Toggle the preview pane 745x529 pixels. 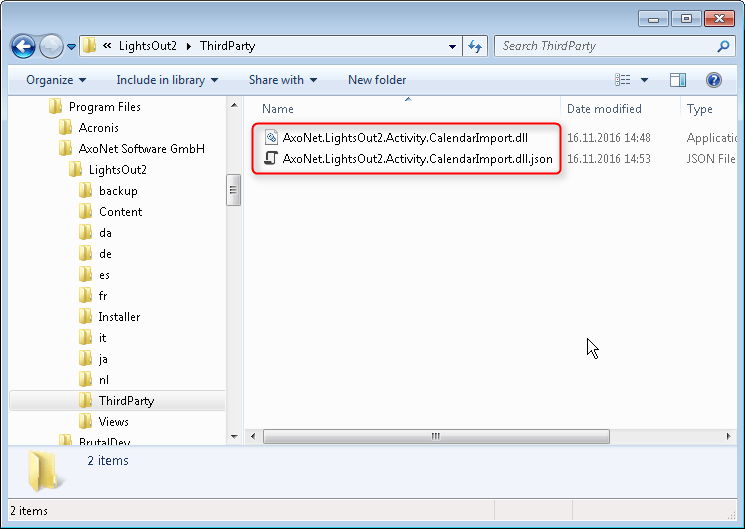(678, 80)
